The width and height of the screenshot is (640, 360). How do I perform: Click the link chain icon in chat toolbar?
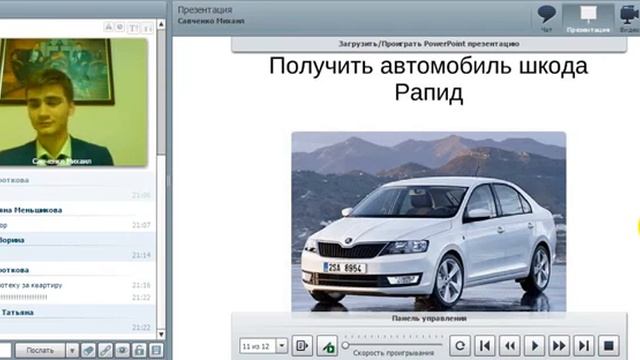click(x=105, y=350)
